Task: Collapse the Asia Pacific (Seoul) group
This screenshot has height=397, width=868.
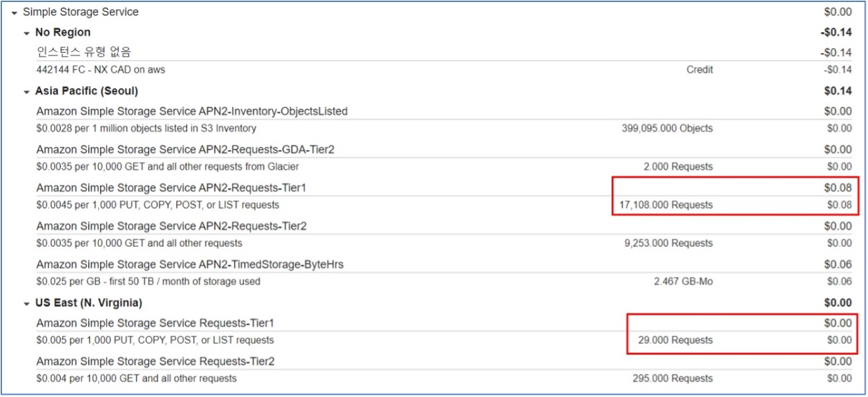Action: click(27, 91)
